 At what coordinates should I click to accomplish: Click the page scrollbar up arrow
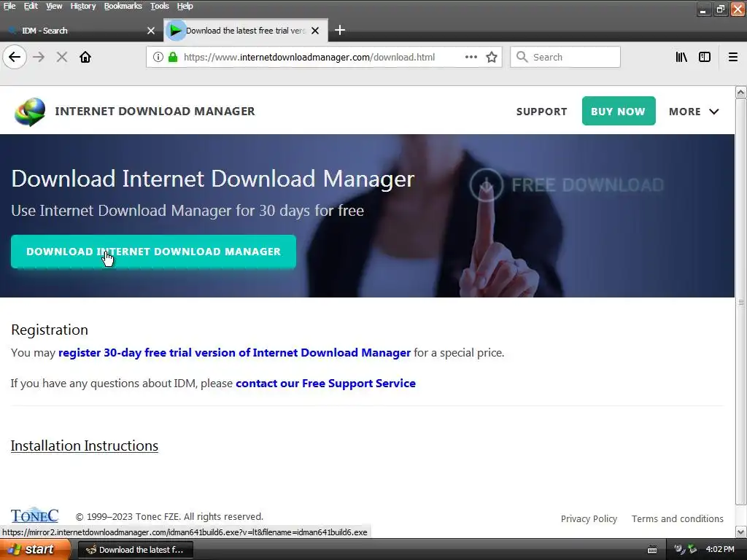pyautogui.click(x=741, y=92)
